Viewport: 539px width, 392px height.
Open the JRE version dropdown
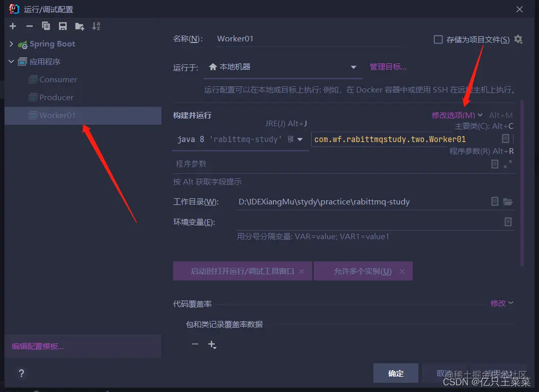[299, 139]
